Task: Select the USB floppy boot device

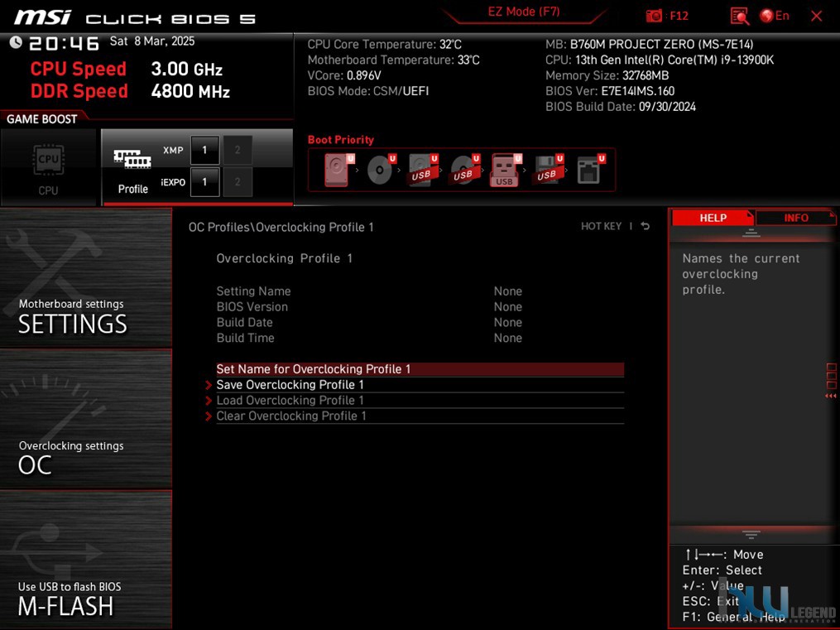Action: (547, 170)
